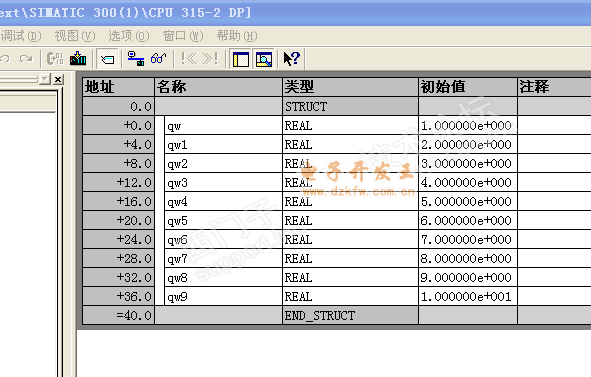The height and width of the screenshot is (377, 591).
Task: Click the Undo arrow icon
Action: (5, 59)
